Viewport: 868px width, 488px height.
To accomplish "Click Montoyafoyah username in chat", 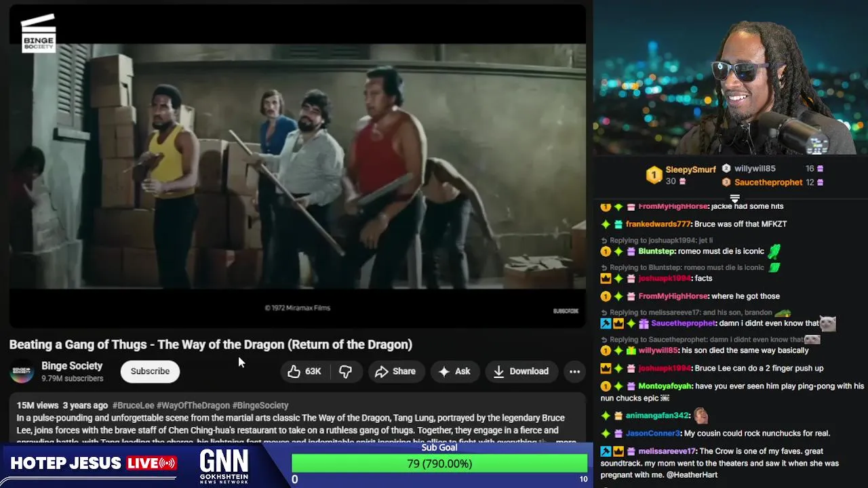I will (x=665, y=386).
